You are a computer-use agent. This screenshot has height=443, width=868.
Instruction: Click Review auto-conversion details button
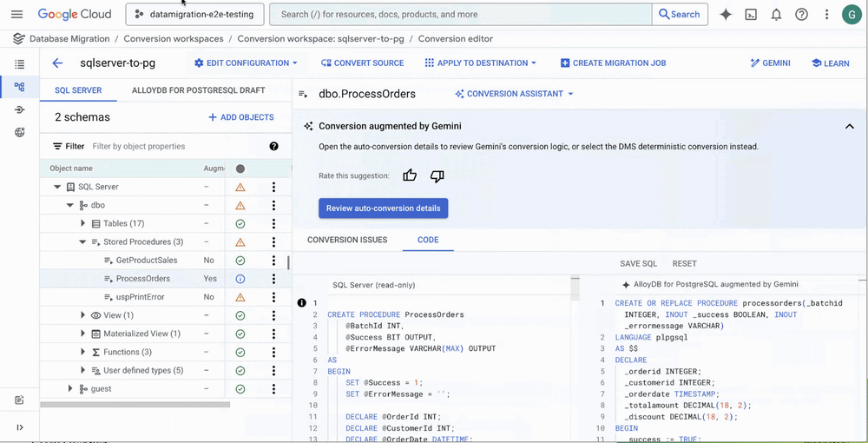click(383, 208)
